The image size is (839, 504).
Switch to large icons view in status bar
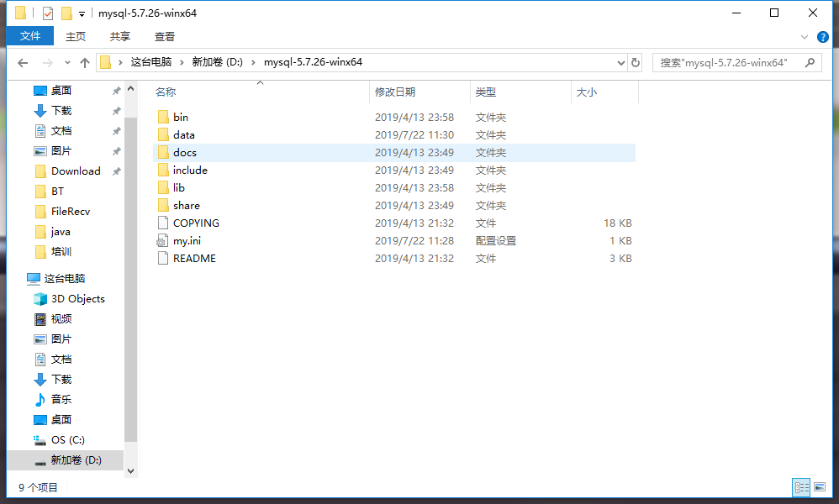[819, 487]
